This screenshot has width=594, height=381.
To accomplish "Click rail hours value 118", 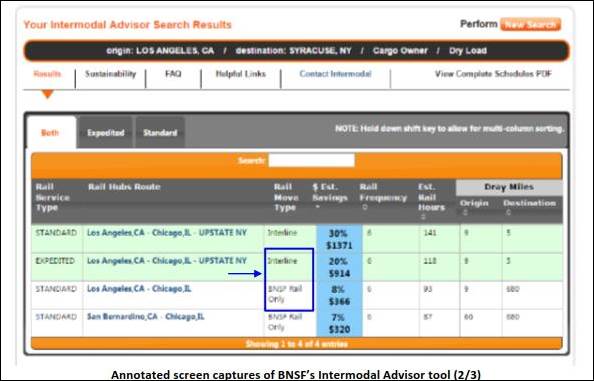I will click(x=430, y=261).
